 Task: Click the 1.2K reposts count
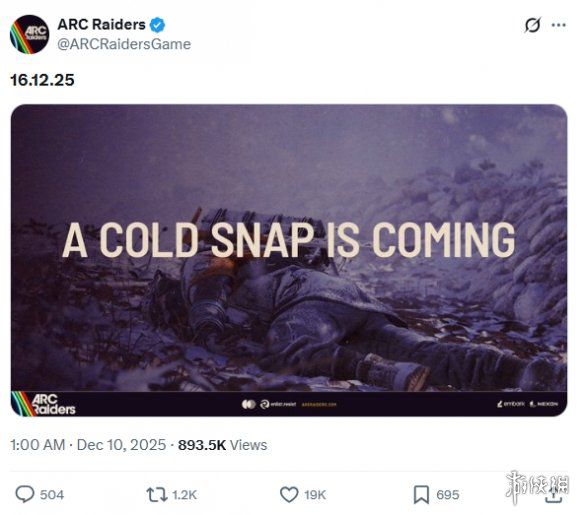(184, 495)
